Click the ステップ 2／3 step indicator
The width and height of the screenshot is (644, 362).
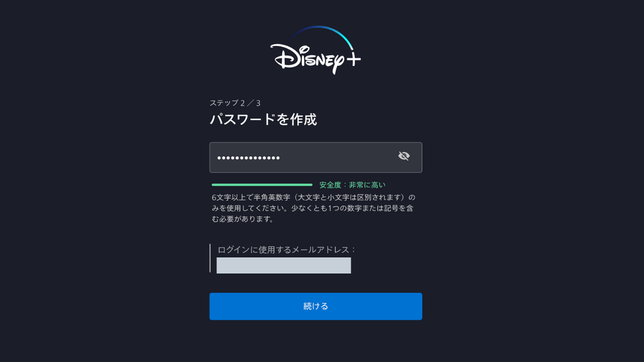click(235, 103)
